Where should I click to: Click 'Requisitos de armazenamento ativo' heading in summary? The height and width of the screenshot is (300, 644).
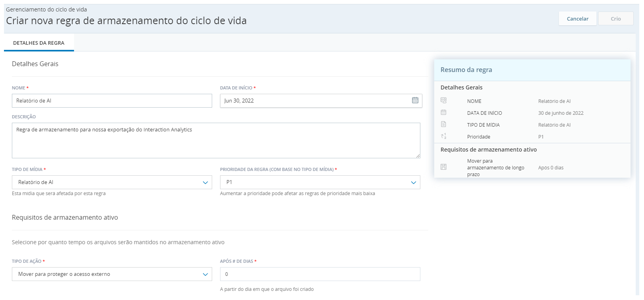coord(488,150)
